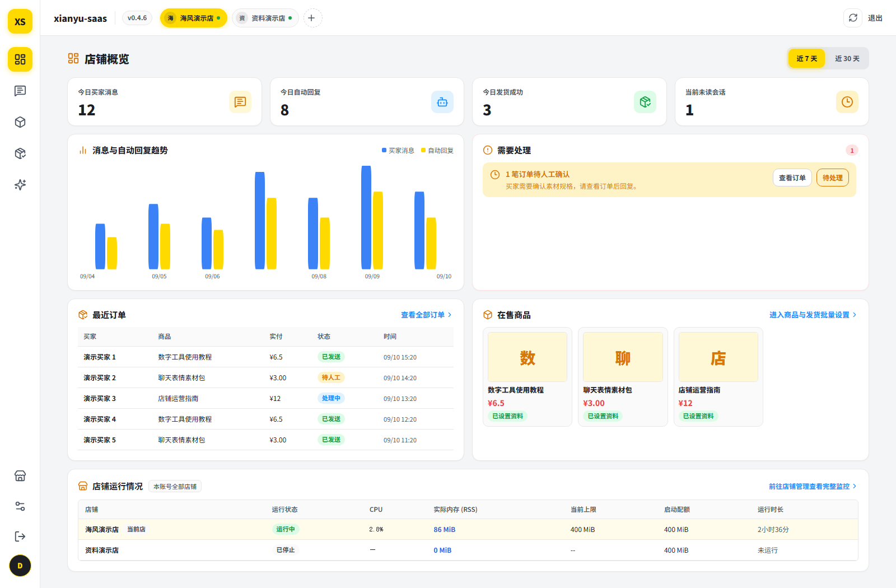Click the 处理中 status badge

pyautogui.click(x=331, y=398)
